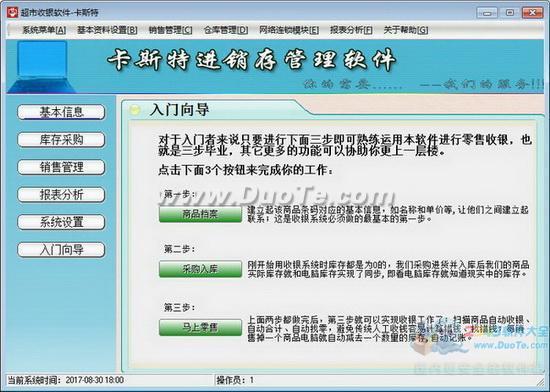Open 系统设置 from the sidebar
The height and width of the screenshot is (392, 550).
pyautogui.click(x=61, y=222)
